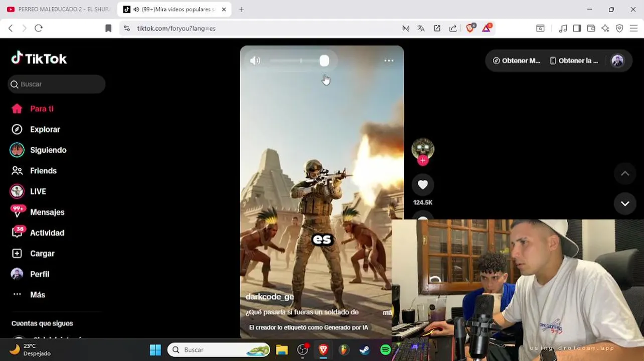The width and height of the screenshot is (644, 361).
Task: Go to previous video with up arrow
Action: [x=625, y=173]
